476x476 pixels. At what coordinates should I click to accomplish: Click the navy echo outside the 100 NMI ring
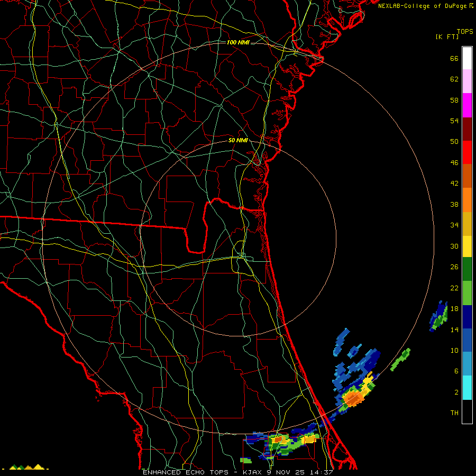(438, 316)
